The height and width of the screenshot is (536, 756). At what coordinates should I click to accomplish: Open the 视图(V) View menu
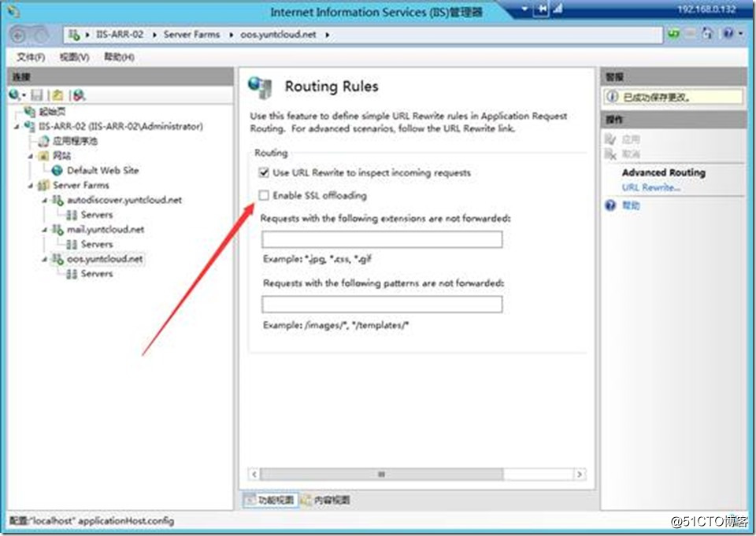tap(74, 57)
